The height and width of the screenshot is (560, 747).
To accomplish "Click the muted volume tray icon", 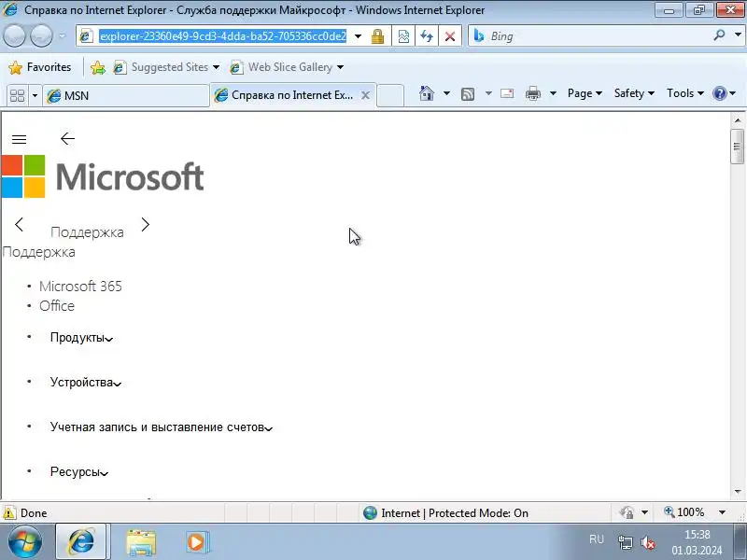I will (648, 542).
